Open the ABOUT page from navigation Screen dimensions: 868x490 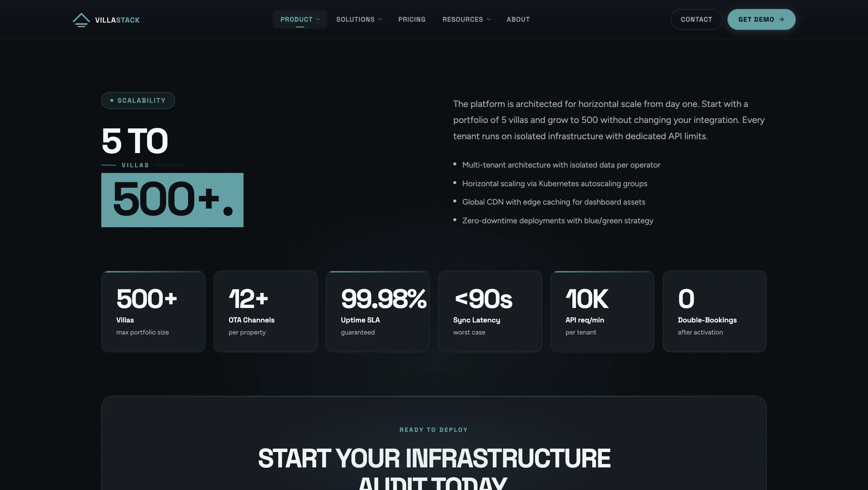tap(518, 19)
